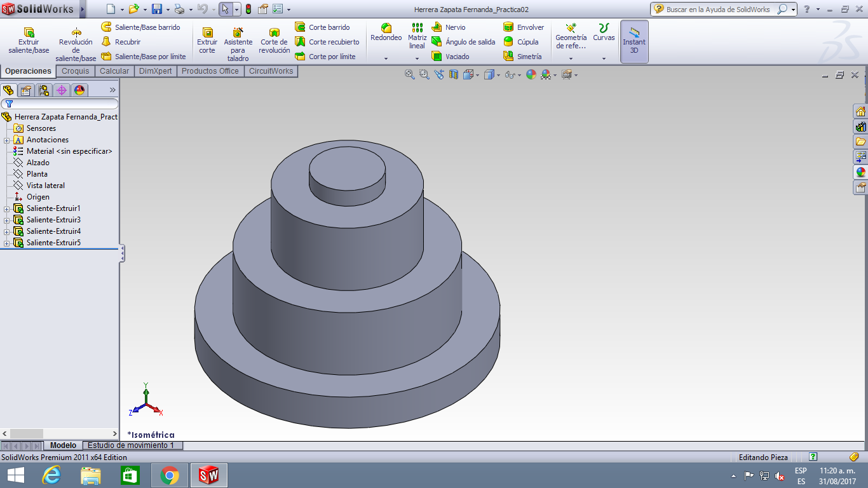Select the Extruir corte tool
868x488 pixels.
point(207,40)
